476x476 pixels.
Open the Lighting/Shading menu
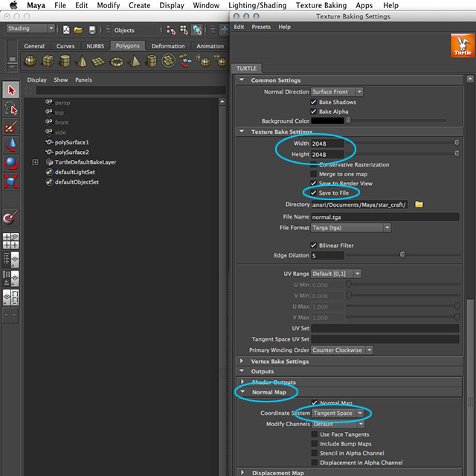[x=257, y=5]
